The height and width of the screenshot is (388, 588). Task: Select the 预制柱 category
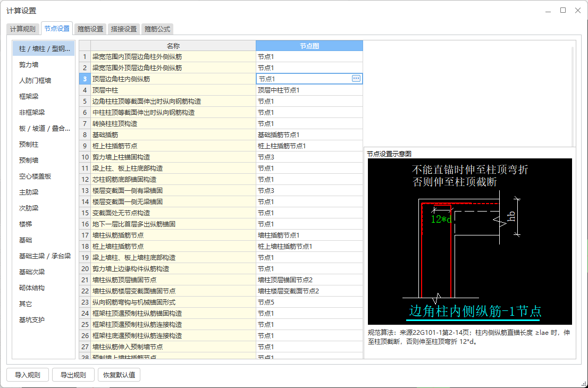(44, 145)
